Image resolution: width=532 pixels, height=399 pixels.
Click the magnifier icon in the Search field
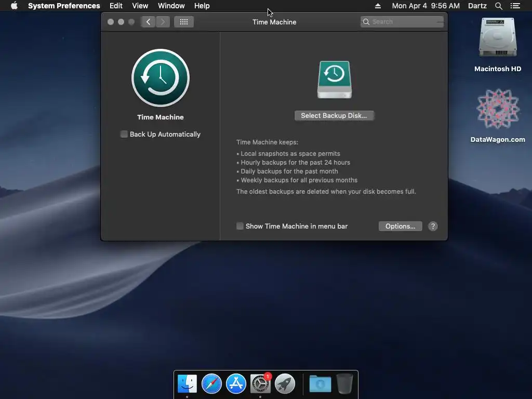(366, 22)
